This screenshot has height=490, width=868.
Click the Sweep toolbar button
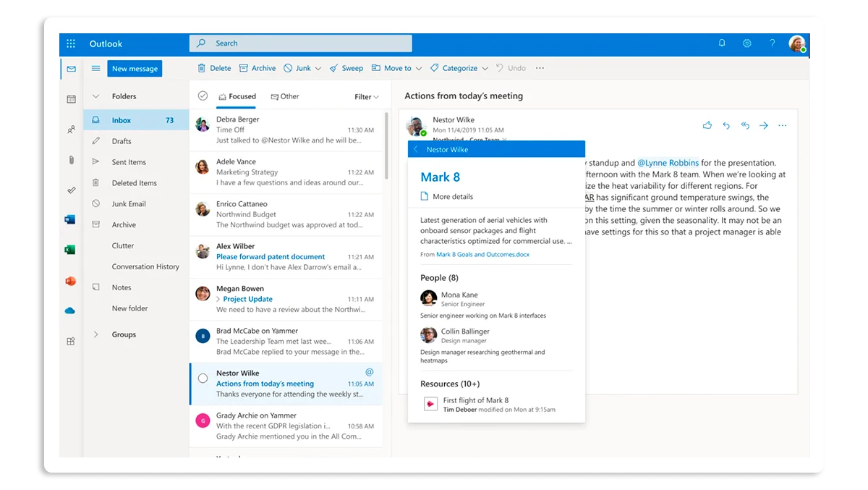pos(346,68)
